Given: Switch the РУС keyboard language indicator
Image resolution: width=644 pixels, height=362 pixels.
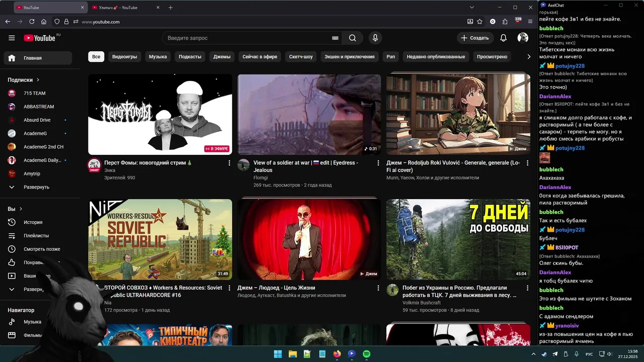Looking at the screenshot, I should [x=589, y=354].
